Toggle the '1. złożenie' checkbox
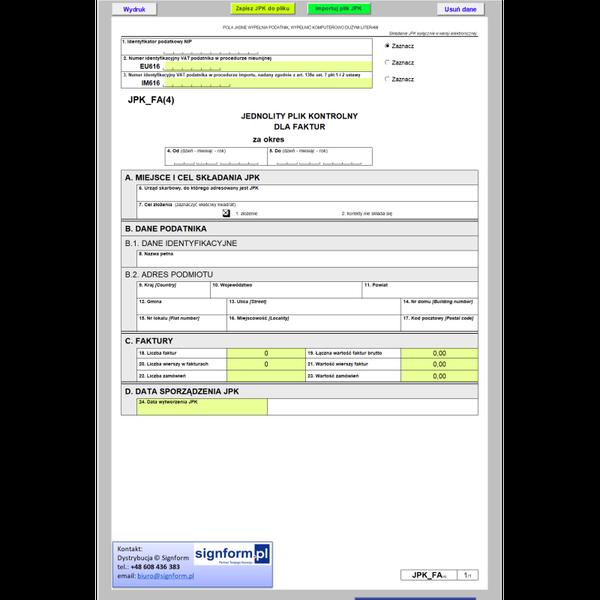The image size is (600, 600). click(x=226, y=213)
